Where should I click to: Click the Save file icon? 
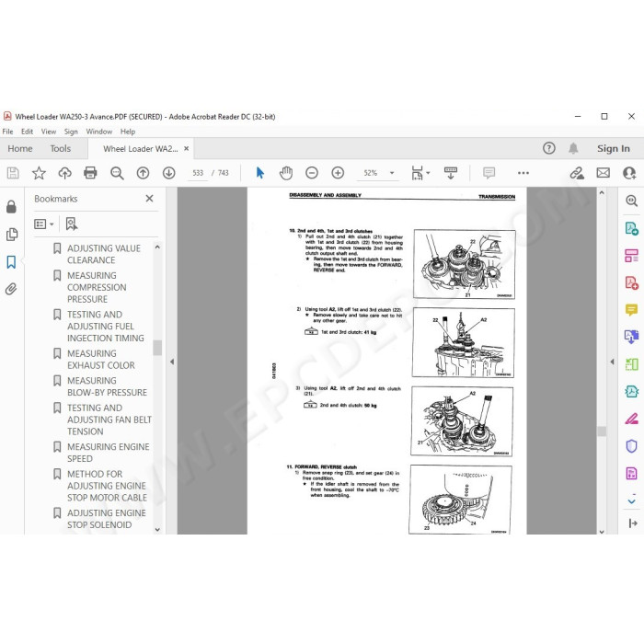(x=13, y=173)
